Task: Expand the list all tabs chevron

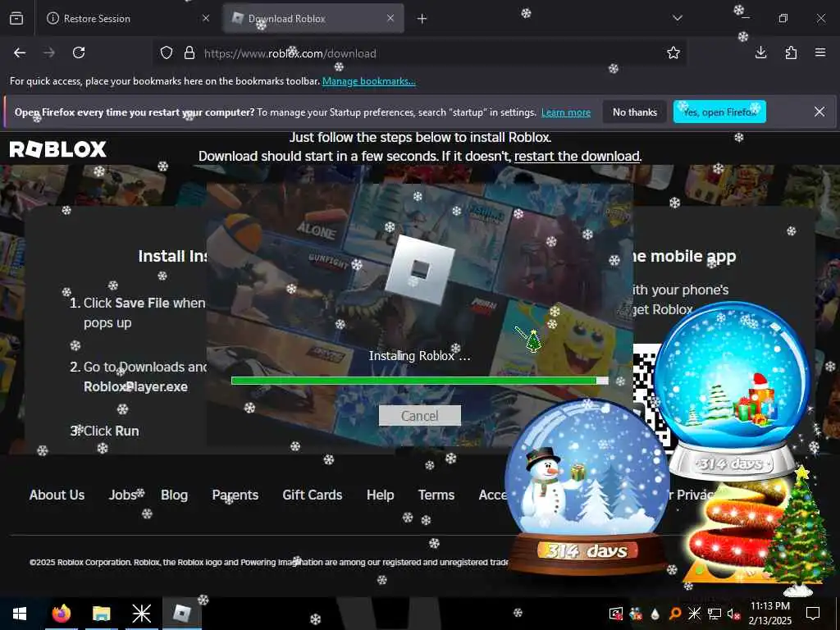Action: pyautogui.click(x=678, y=18)
